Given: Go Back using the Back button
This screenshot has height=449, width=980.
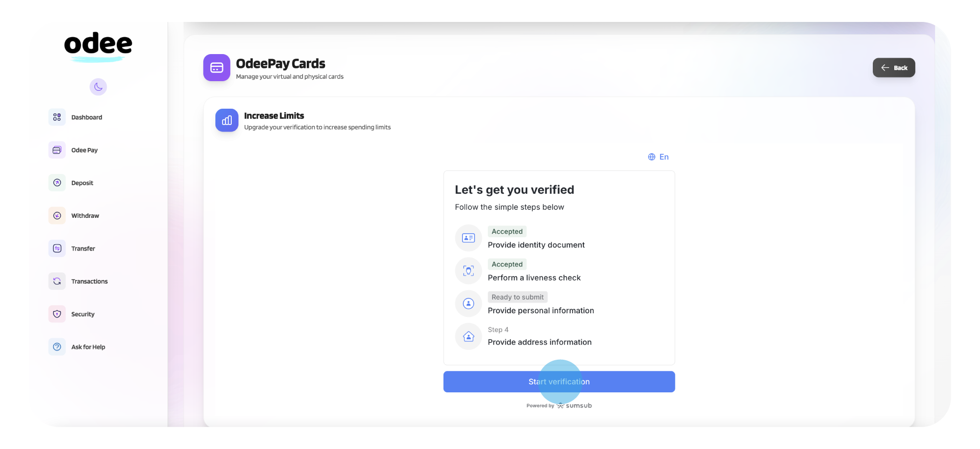Looking at the screenshot, I should coord(894,67).
